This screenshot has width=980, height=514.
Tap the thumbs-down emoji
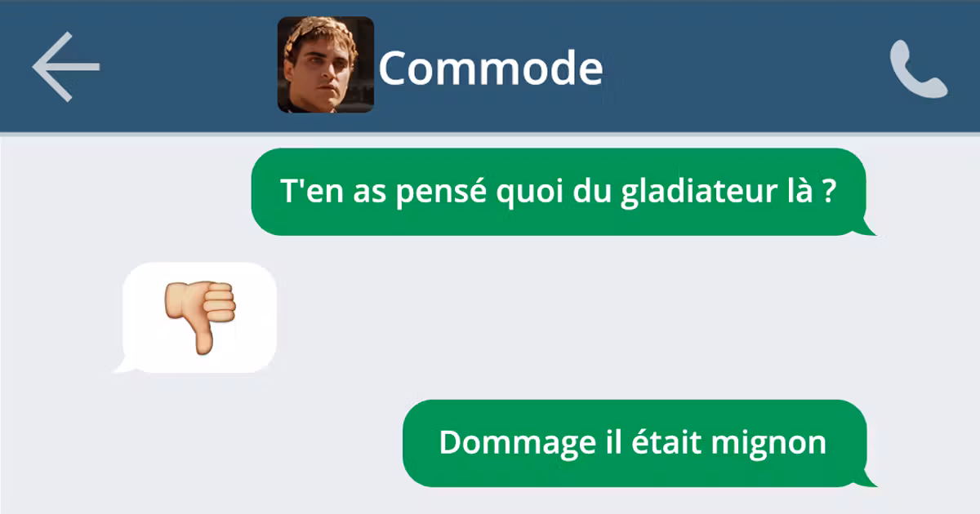(201, 317)
